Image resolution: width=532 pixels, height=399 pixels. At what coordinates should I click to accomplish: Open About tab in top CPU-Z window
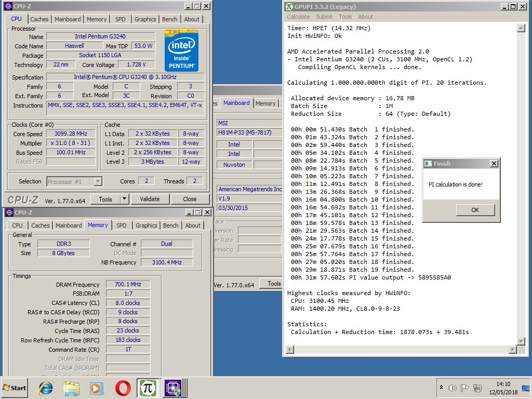pos(192,19)
